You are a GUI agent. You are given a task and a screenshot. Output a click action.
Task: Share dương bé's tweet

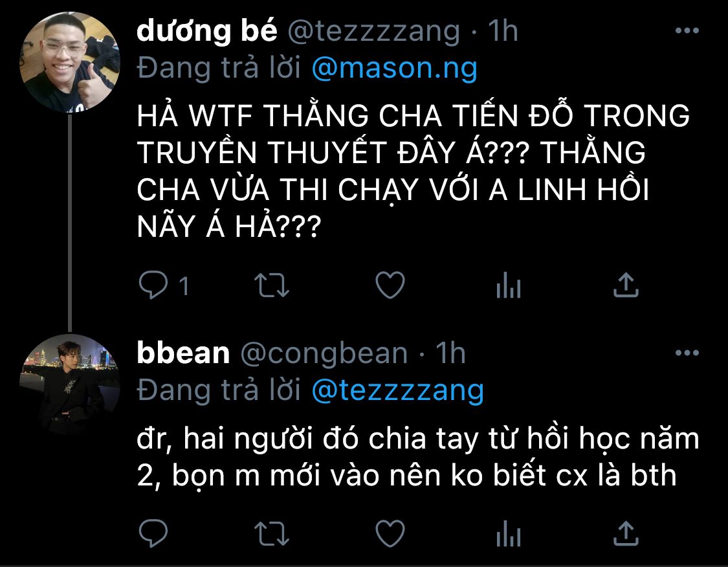click(626, 284)
